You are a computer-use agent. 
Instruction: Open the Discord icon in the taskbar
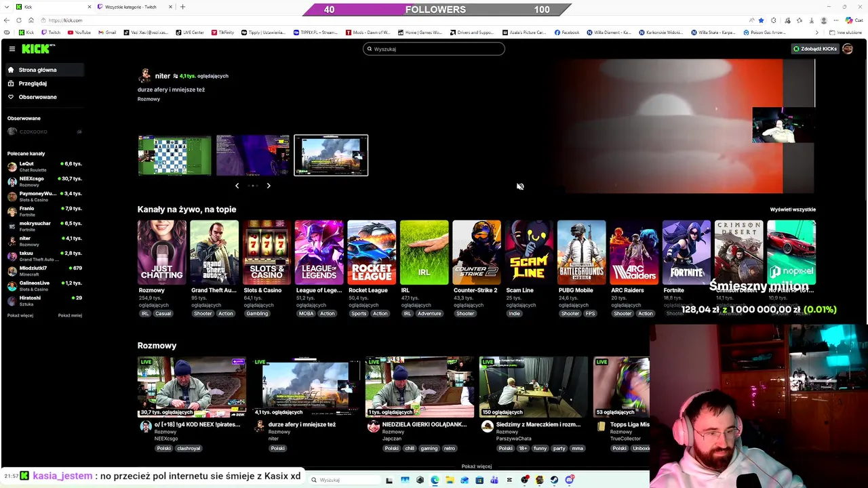[570, 480]
